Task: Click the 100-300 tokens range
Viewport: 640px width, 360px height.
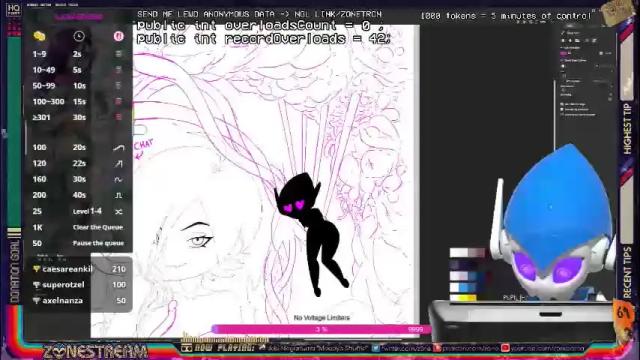Action: coord(48,101)
